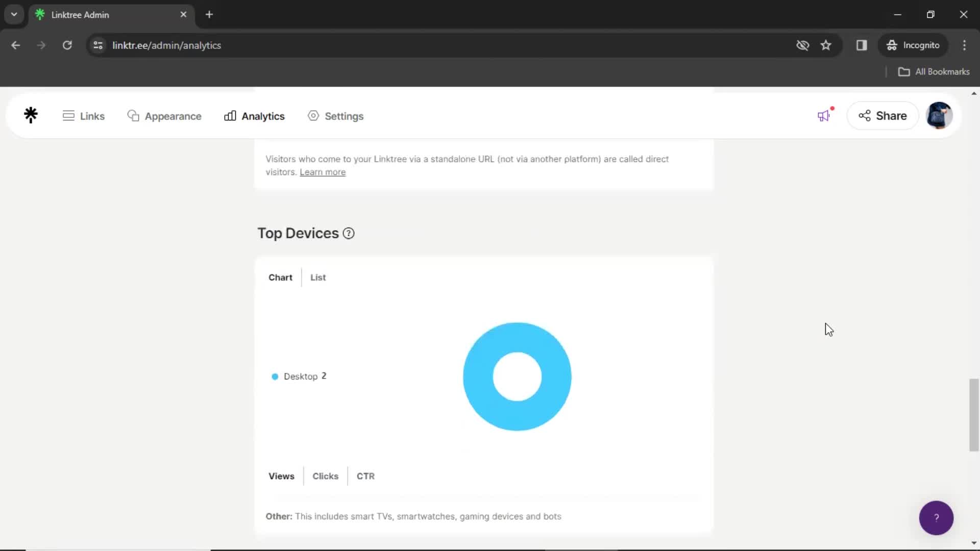The width and height of the screenshot is (980, 551).
Task: Click the blue donut chart ring
Action: [479, 377]
